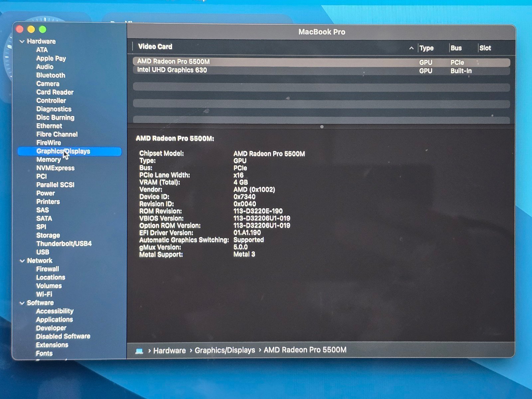Click the VRAM value 4 GB

pos(241,182)
